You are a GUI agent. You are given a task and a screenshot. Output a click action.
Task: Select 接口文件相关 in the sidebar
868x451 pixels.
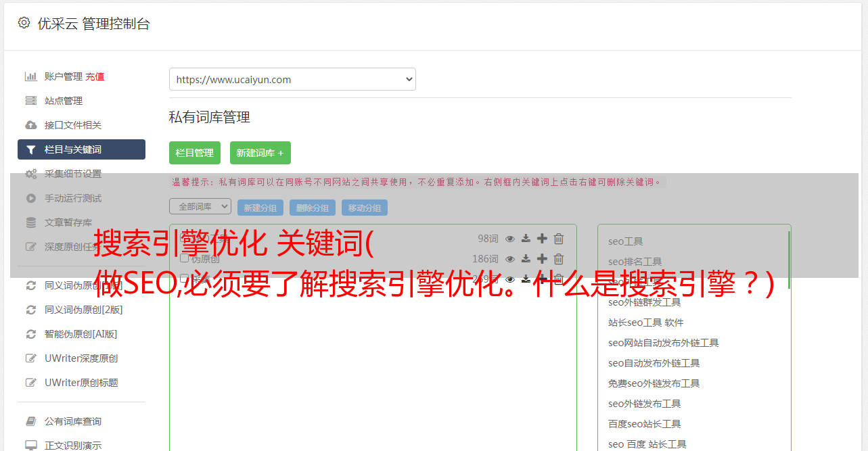[73, 125]
